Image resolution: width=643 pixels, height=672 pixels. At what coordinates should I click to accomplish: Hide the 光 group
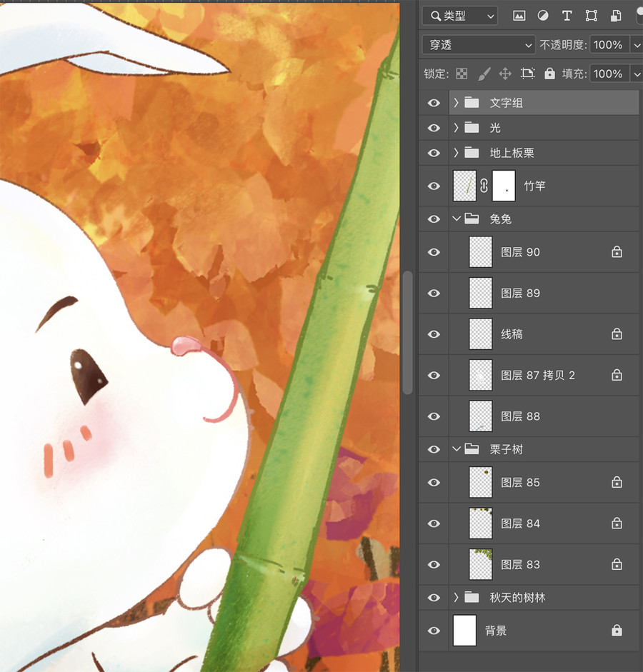pos(434,128)
